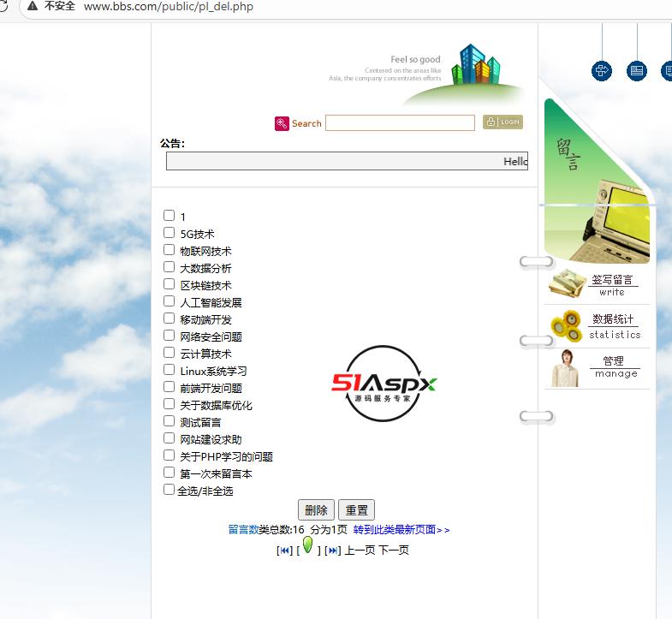
Task: Toggle the 全选/非全选 select-all checkbox
Action: (x=169, y=490)
